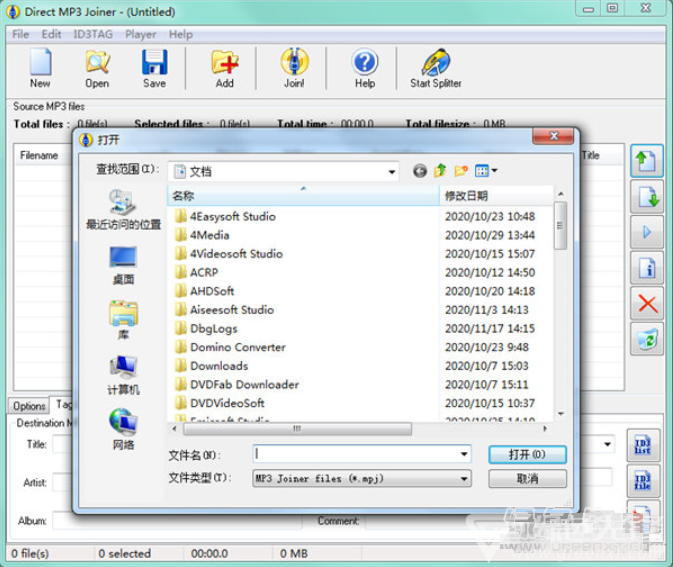This screenshot has width=673, height=567.
Task: Click the ID3 list side button
Action: click(643, 446)
